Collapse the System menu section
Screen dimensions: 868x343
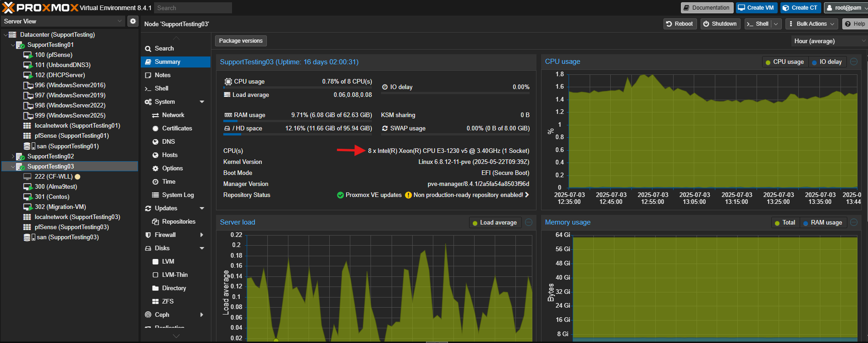click(202, 101)
